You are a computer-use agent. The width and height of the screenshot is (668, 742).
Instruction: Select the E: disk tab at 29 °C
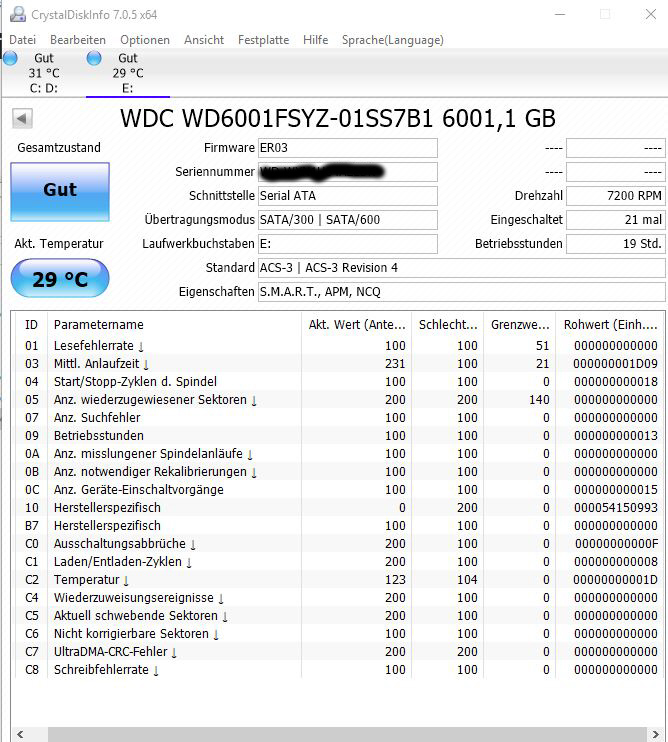[x=128, y=73]
